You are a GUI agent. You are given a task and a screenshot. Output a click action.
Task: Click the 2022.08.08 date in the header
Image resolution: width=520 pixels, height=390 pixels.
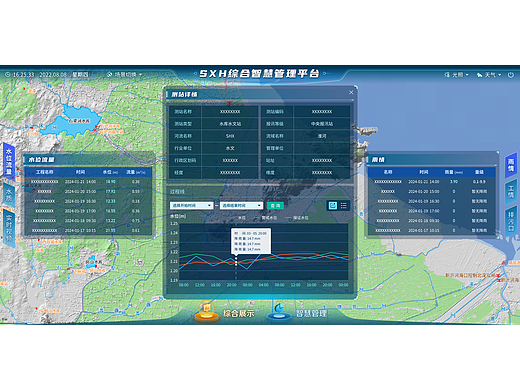click(x=53, y=75)
